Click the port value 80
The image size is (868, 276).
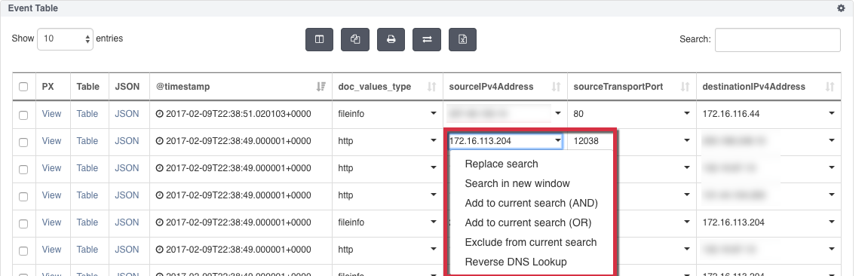click(x=578, y=113)
